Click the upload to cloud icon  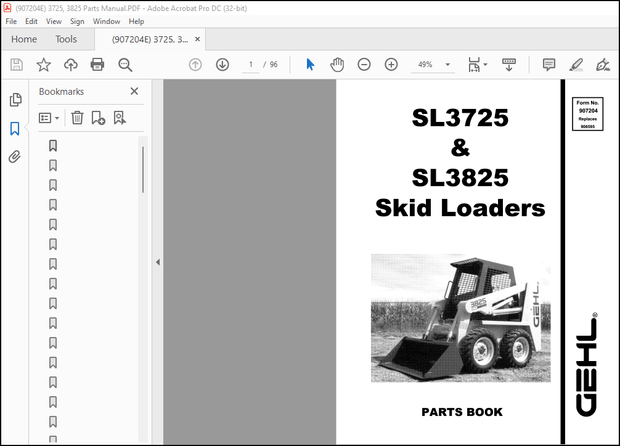(x=71, y=64)
